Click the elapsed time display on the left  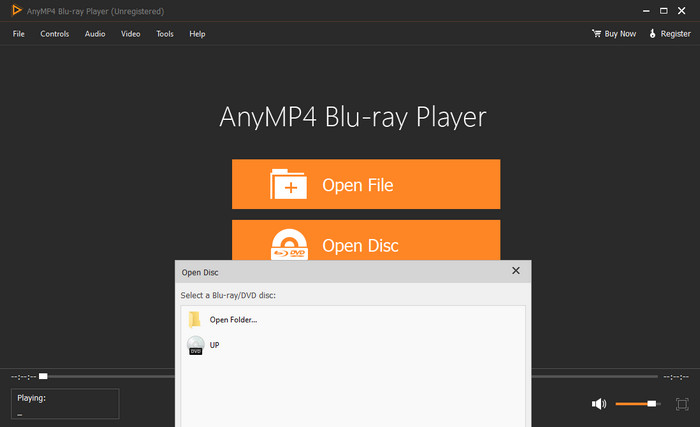[x=24, y=377]
